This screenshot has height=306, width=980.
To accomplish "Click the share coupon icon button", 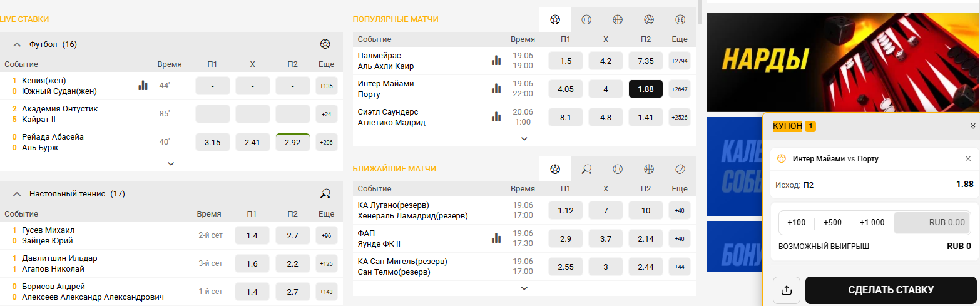I will 787,290.
